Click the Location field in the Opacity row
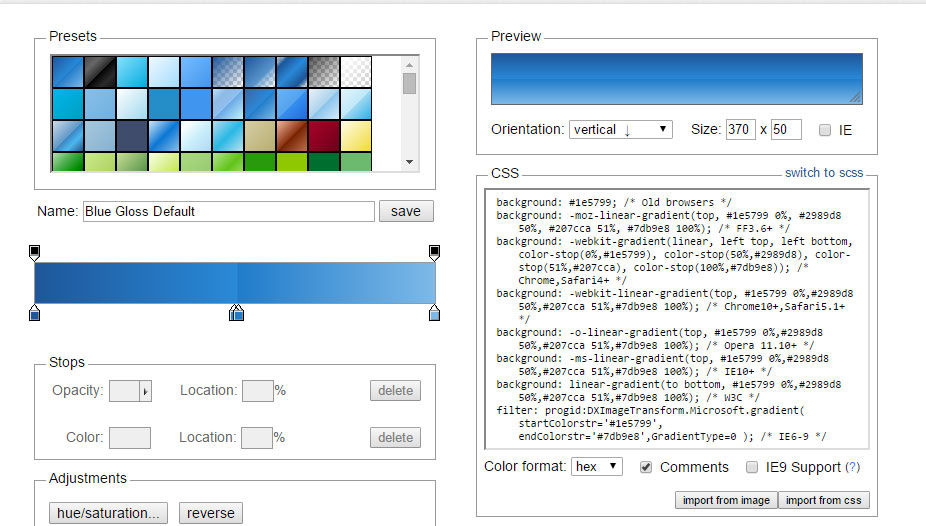926x526 pixels. 257,391
